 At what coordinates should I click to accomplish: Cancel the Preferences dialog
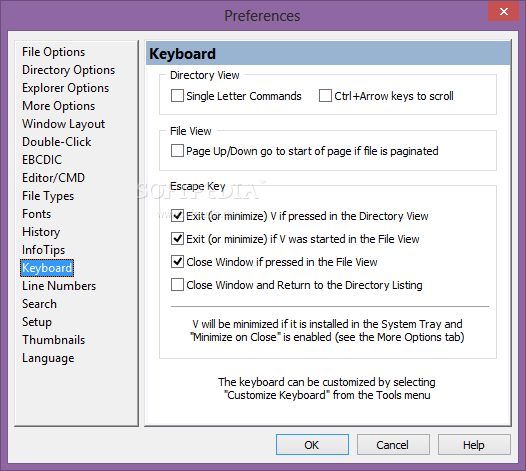point(393,445)
